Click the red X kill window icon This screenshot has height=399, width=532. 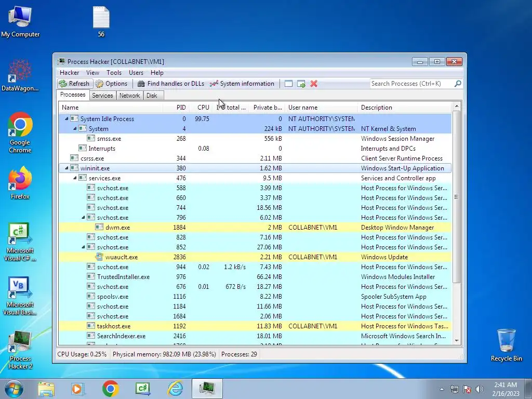pos(314,84)
